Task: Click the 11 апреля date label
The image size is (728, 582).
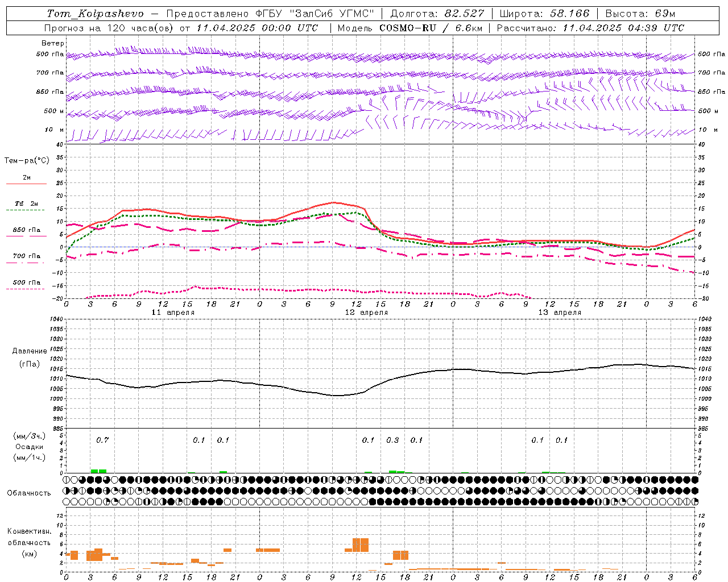Action: pyautogui.click(x=173, y=313)
